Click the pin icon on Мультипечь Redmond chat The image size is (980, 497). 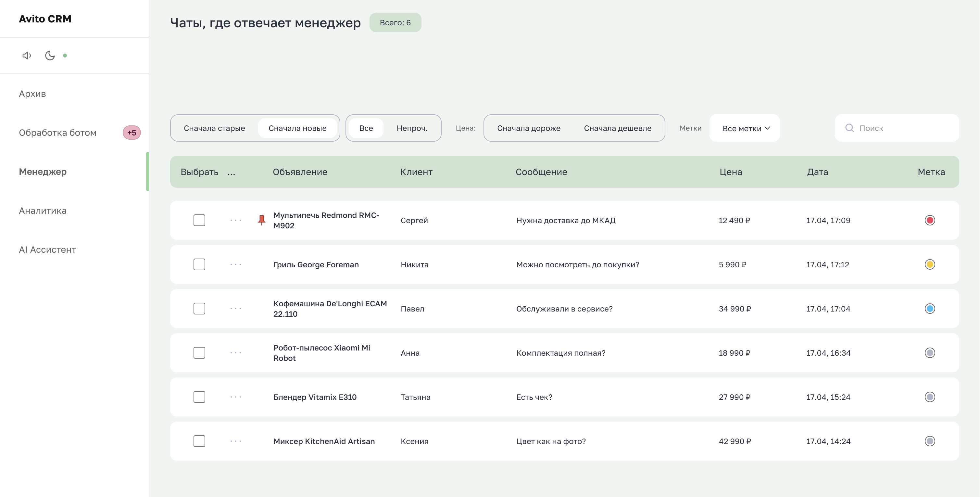point(262,220)
